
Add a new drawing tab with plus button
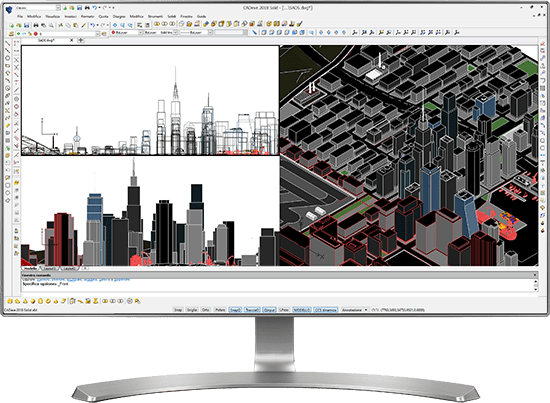click(x=80, y=40)
